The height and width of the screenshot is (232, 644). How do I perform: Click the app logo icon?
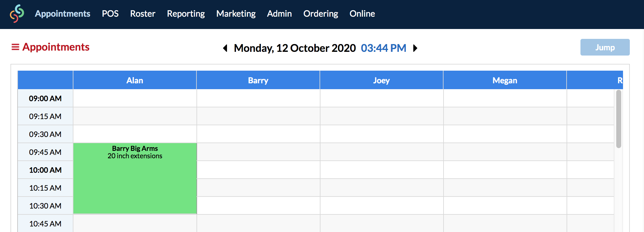(17, 14)
